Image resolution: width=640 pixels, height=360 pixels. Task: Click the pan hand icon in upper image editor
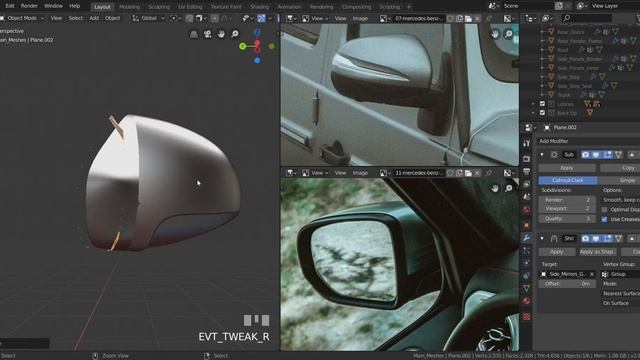pos(495,34)
